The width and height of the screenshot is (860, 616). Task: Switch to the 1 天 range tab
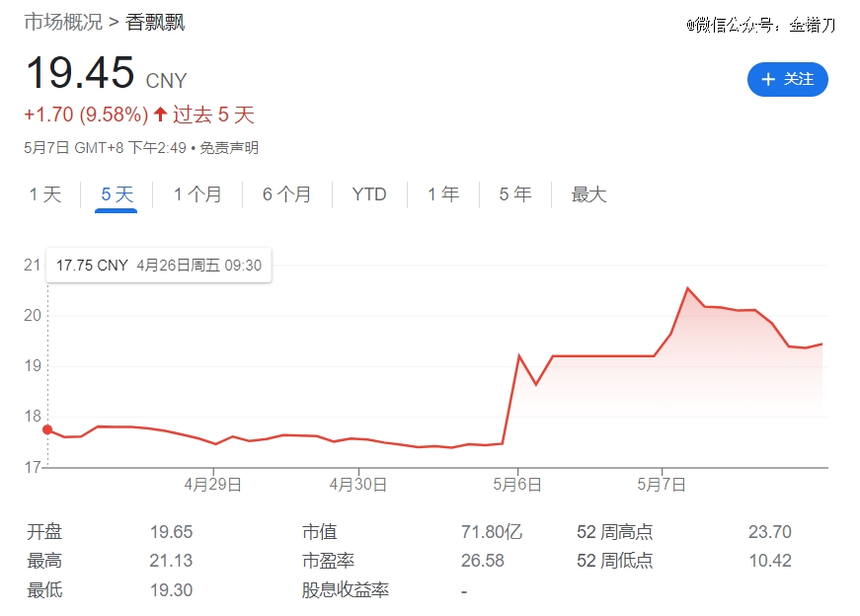pos(45,194)
